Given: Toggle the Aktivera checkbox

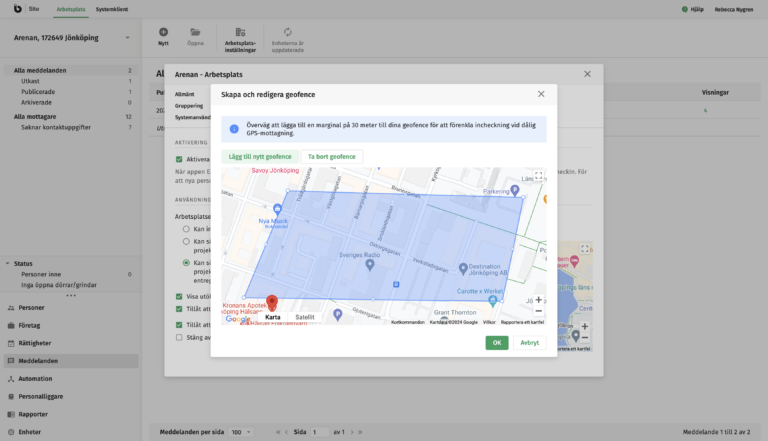Looking at the screenshot, I should [179, 159].
